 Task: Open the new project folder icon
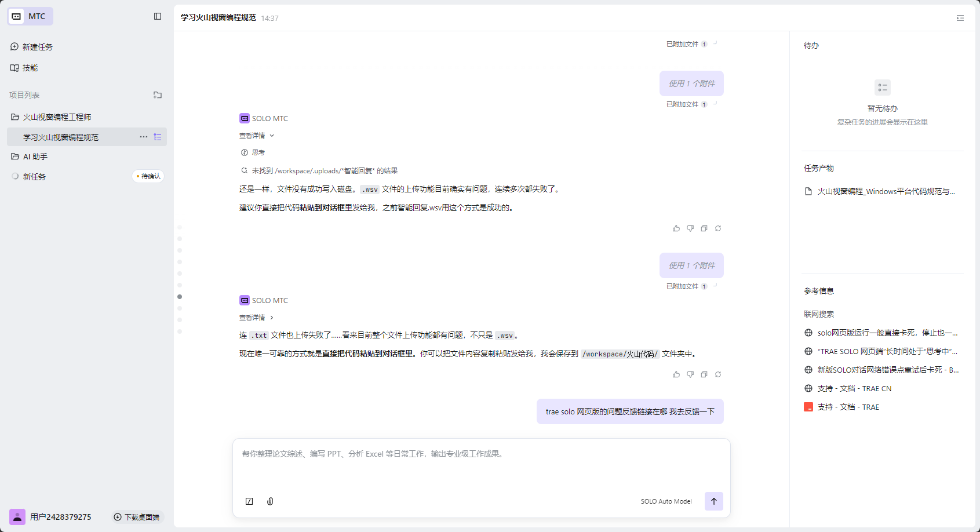[x=158, y=95]
